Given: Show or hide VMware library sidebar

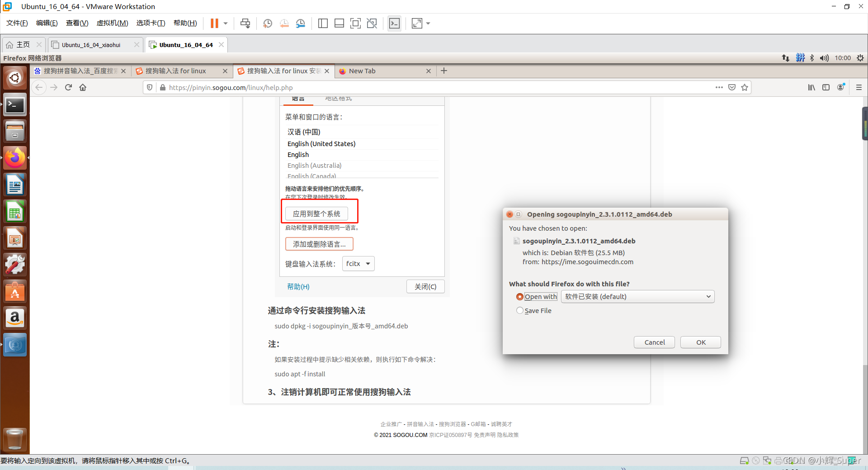Looking at the screenshot, I should 323,24.
